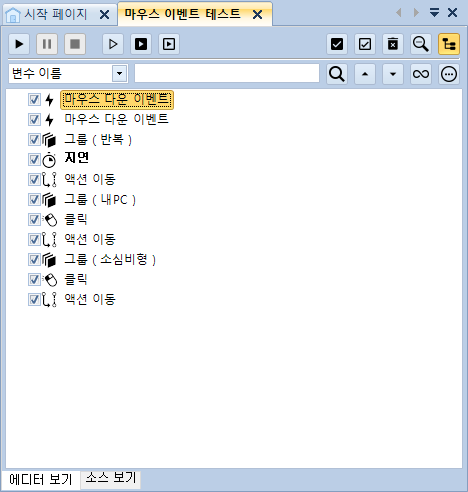Click the filled check-all icon
468x492 pixels.
pos(337,44)
